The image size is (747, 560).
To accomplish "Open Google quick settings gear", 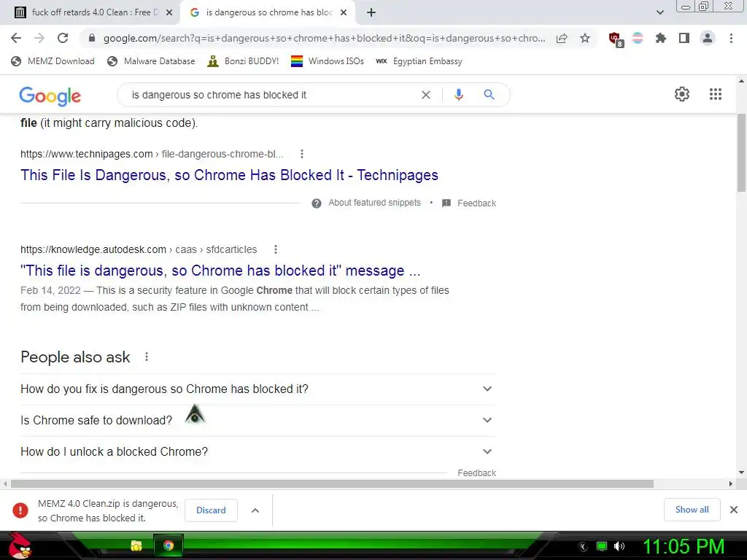I will tap(682, 94).
